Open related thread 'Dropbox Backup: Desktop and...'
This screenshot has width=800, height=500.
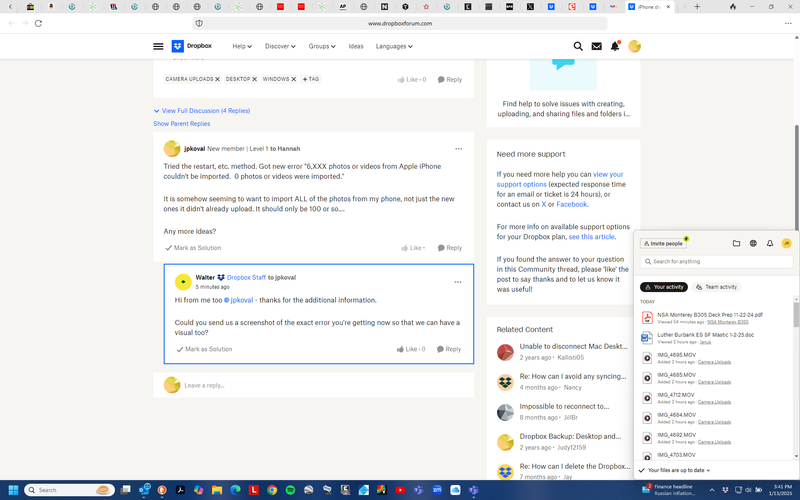(x=570, y=437)
